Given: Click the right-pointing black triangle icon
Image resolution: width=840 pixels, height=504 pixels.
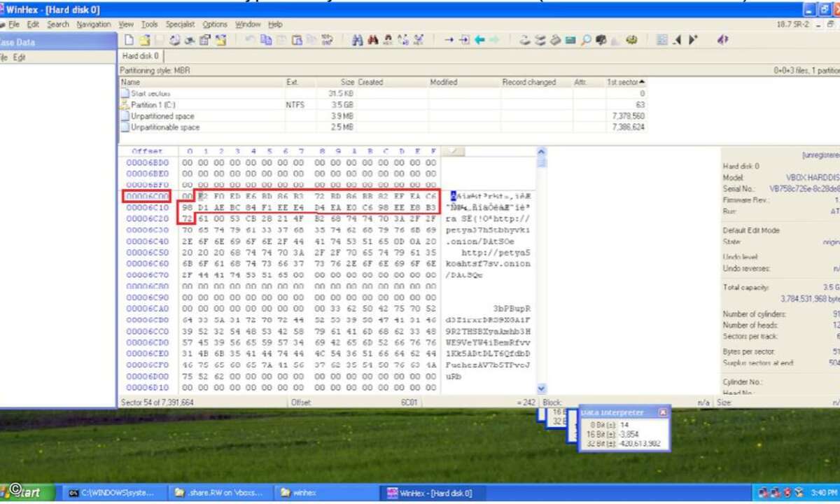Looking at the screenshot, I should tap(694, 40).
